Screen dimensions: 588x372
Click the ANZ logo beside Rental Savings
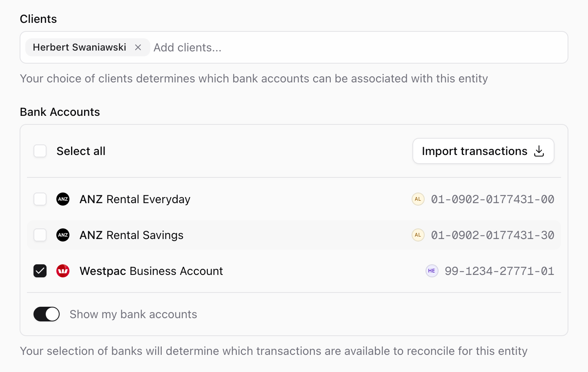pos(63,235)
